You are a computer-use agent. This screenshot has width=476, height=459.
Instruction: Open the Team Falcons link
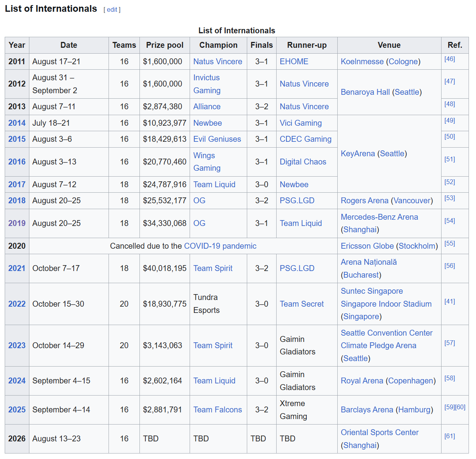tap(217, 410)
